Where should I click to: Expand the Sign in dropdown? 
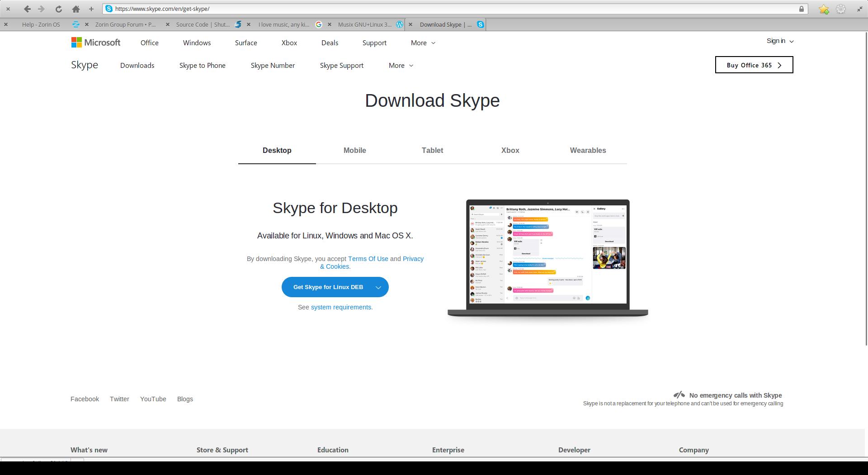(780, 41)
